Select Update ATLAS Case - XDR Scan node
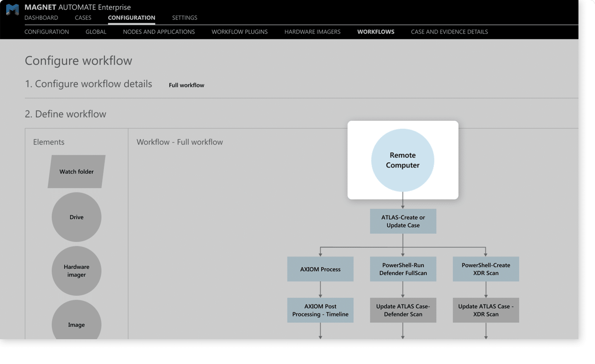The width and height of the screenshot is (595, 364). tap(486, 310)
